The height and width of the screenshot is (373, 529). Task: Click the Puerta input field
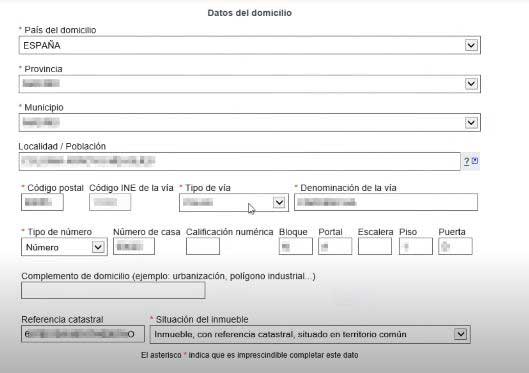(455, 246)
